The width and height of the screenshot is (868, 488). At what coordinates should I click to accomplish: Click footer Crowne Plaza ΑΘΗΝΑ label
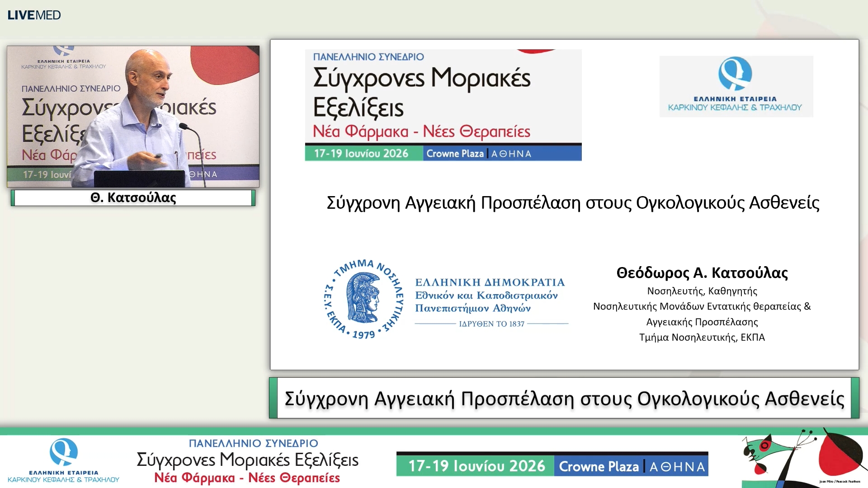[632, 466]
